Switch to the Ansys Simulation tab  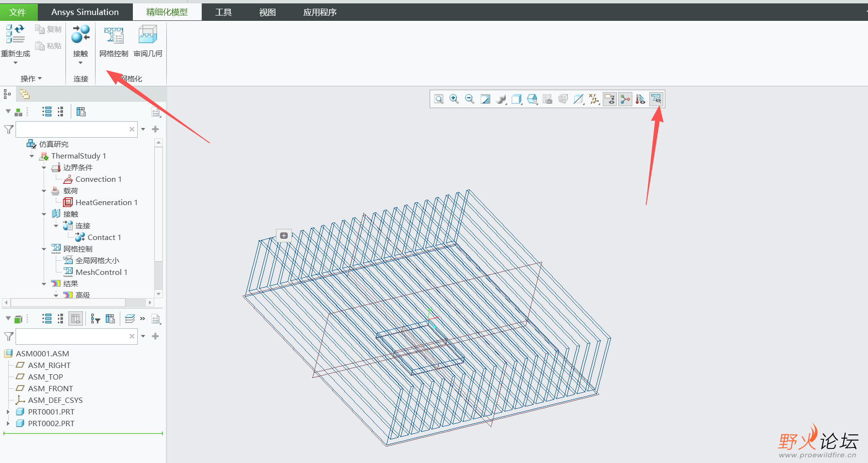pos(85,12)
